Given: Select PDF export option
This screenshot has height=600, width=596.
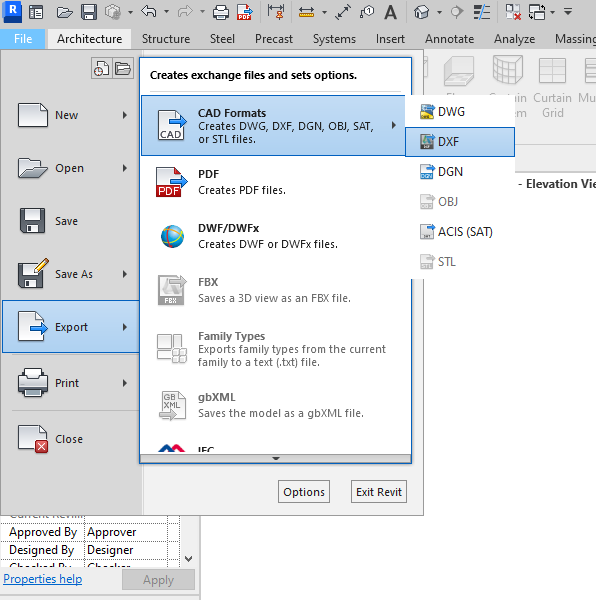Looking at the screenshot, I should [273, 182].
